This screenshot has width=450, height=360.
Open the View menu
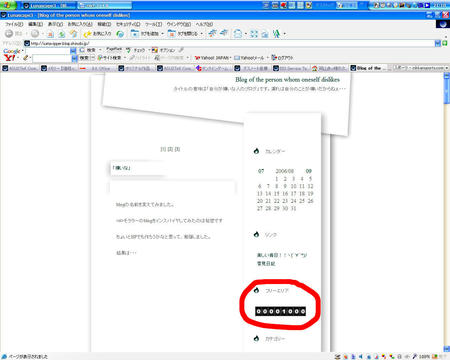pos(55,24)
